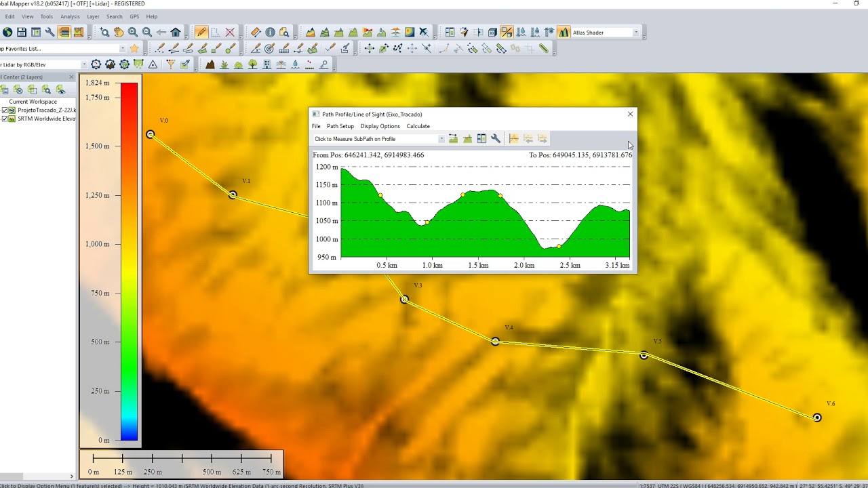
Task: Select the ProjetoTracado_Z-22J layer name
Action: pos(47,110)
